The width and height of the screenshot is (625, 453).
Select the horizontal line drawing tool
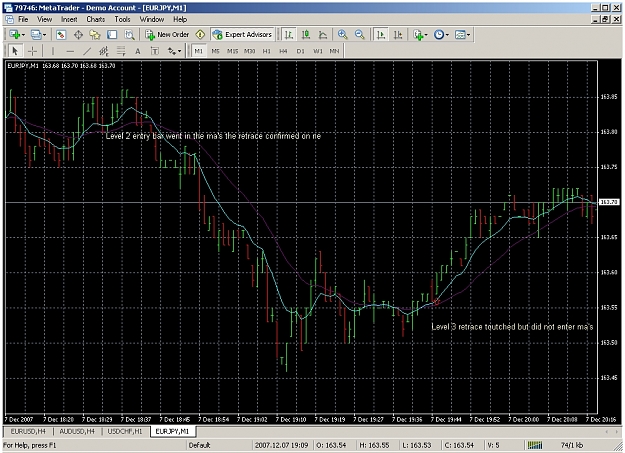tap(70, 51)
